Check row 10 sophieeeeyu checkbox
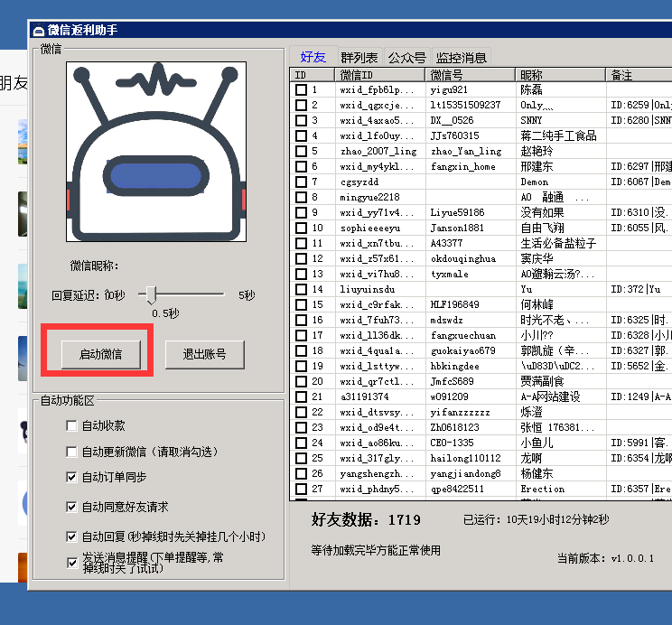The width and height of the screenshot is (672, 625). [302, 228]
